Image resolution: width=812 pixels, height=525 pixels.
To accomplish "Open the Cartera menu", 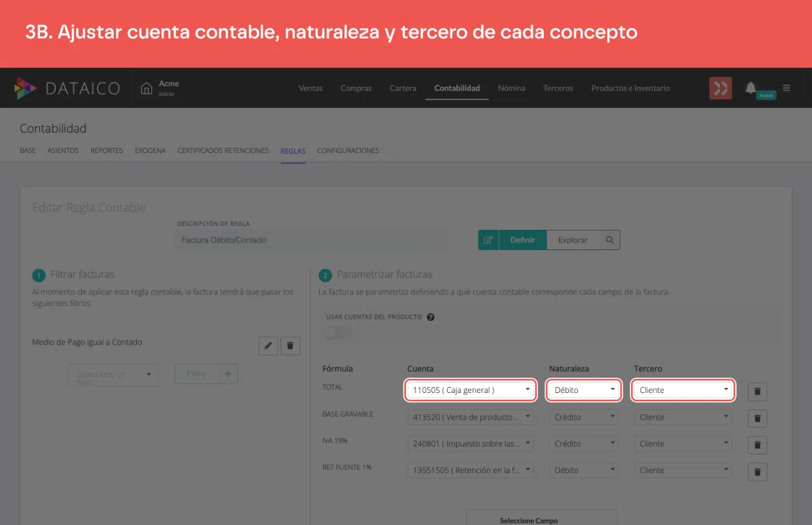I will (403, 88).
